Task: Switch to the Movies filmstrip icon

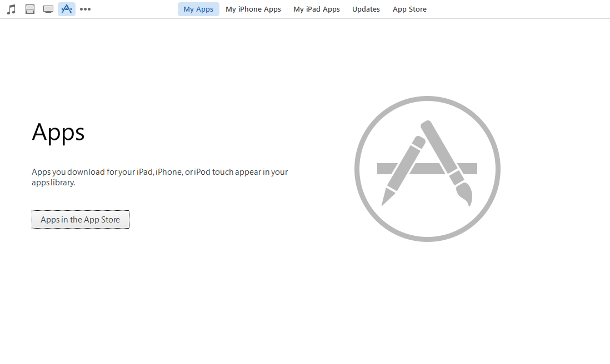Action: point(30,9)
